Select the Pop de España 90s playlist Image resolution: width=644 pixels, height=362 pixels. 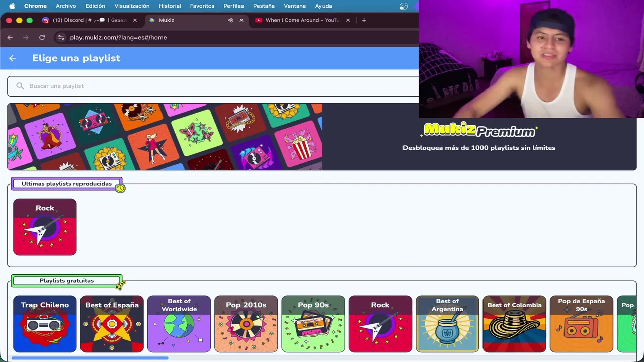pos(582,324)
